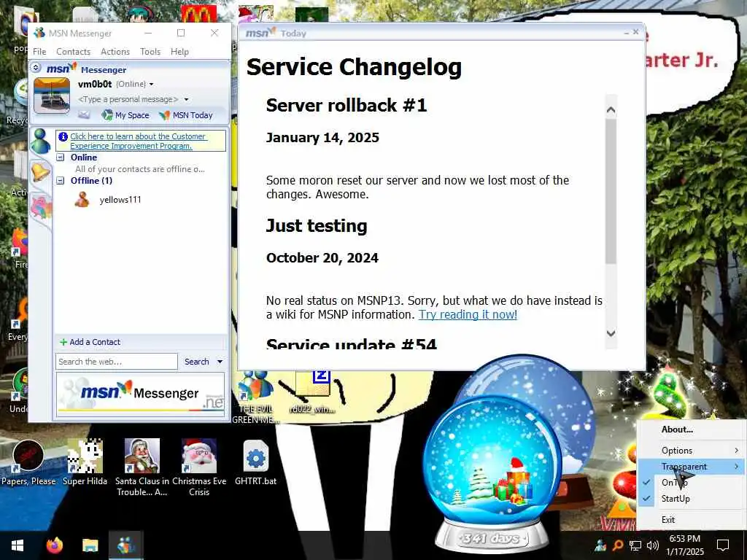Open My Space in Messenger
The image size is (747, 560).
[x=125, y=114]
